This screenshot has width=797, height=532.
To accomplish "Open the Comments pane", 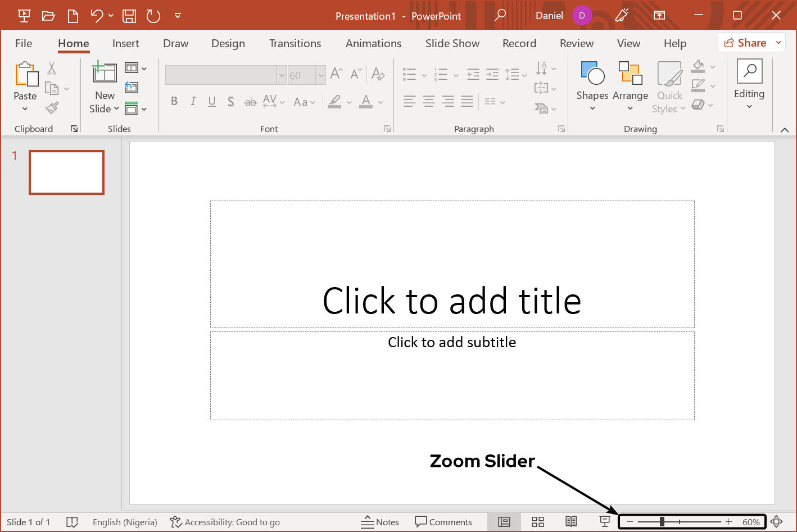I will (x=443, y=522).
